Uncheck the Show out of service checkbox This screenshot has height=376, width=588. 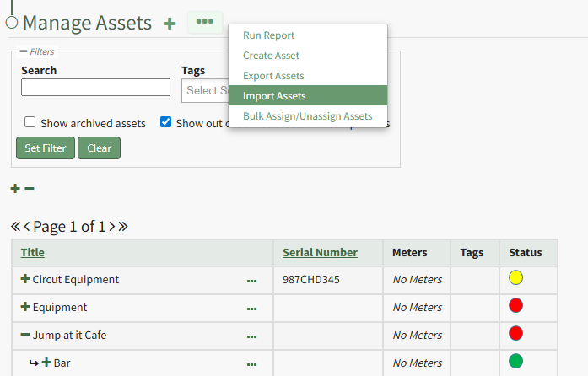[x=166, y=122]
